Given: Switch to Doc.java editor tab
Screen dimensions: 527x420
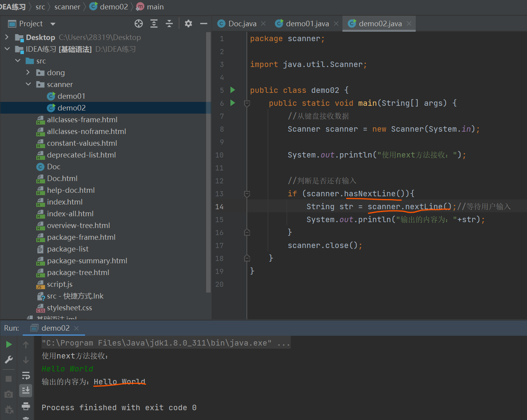Looking at the screenshot, I should (x=242, y=24).
